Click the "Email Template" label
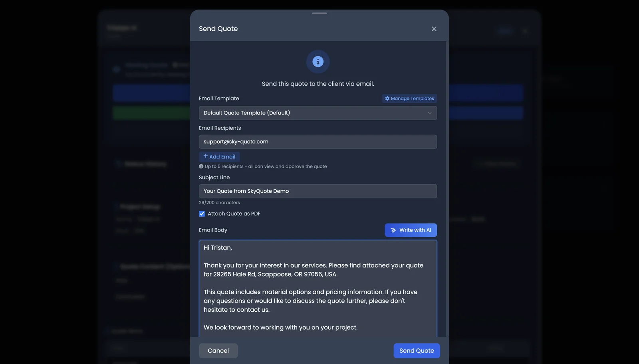This screenshot has height=364, width=639. [219, 99]
